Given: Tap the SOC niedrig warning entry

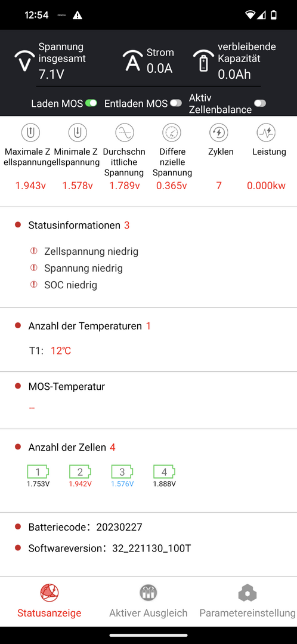Looking at the screenshot, I should tap(64, 285).
